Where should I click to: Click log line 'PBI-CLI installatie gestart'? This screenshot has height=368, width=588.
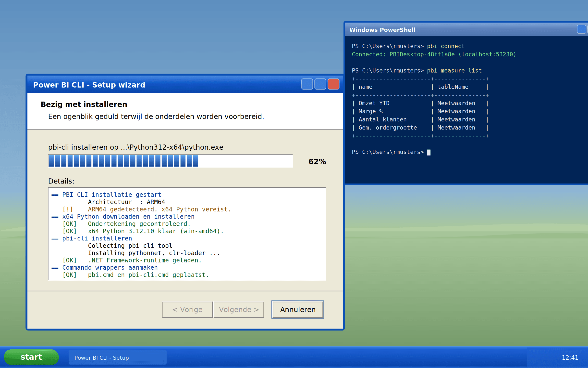(x=106, y=195)
